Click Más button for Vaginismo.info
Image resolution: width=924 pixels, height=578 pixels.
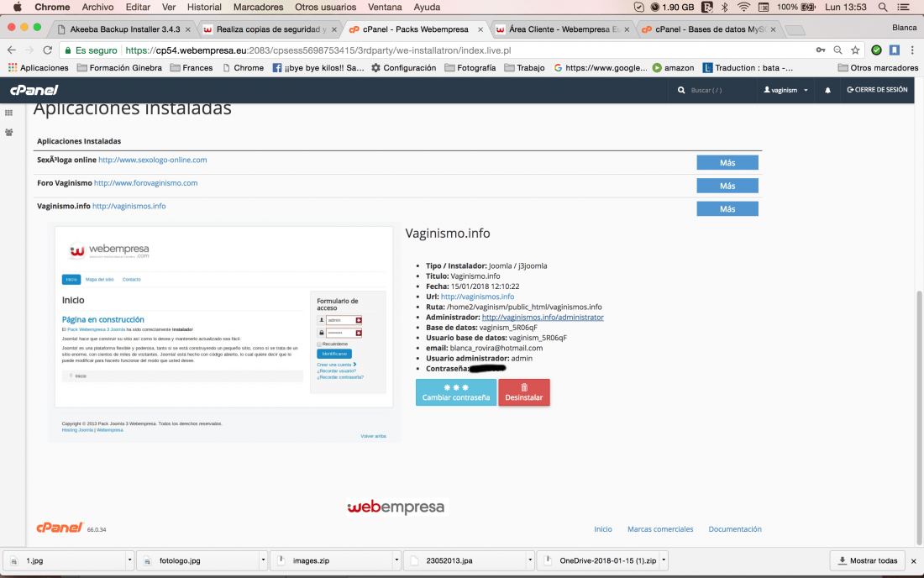[x=727, y=208]
